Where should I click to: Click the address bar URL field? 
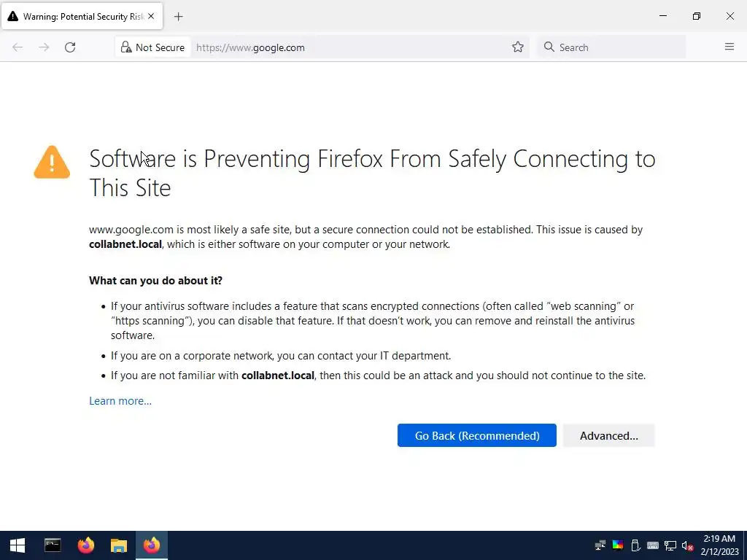350,47
